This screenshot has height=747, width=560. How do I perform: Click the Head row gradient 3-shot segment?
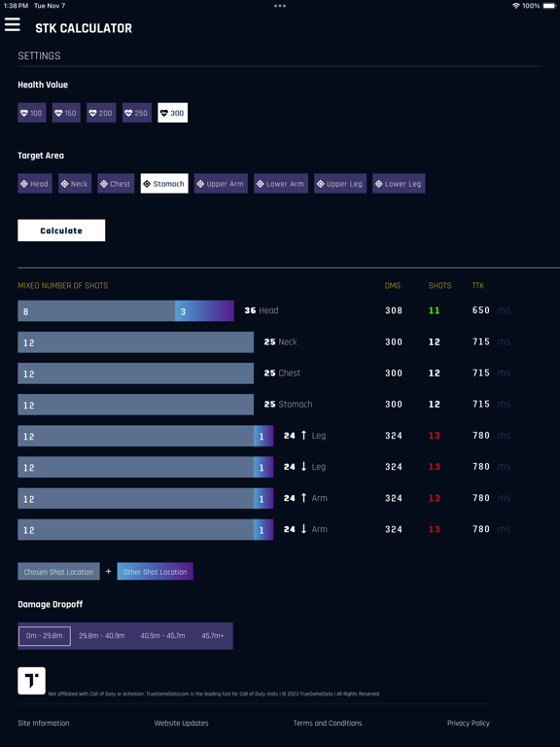coord(205,311)
